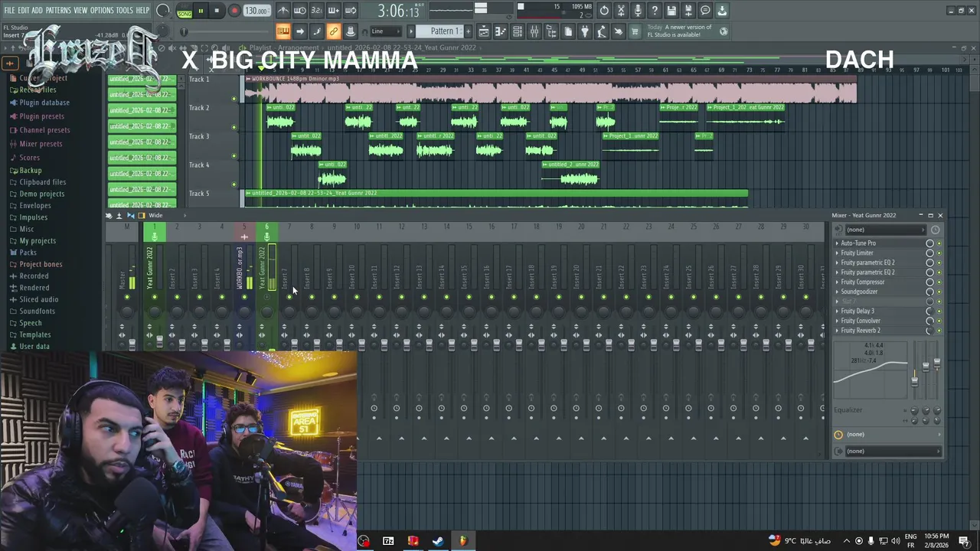This screenshot has height=551, width=980.
Task: Click the stamp tool icon in toolbar
Action: coord(350,31)
